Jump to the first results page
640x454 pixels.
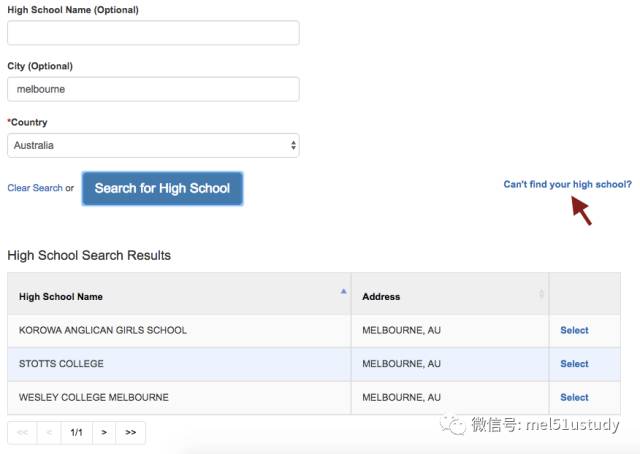tap(22, 432)
